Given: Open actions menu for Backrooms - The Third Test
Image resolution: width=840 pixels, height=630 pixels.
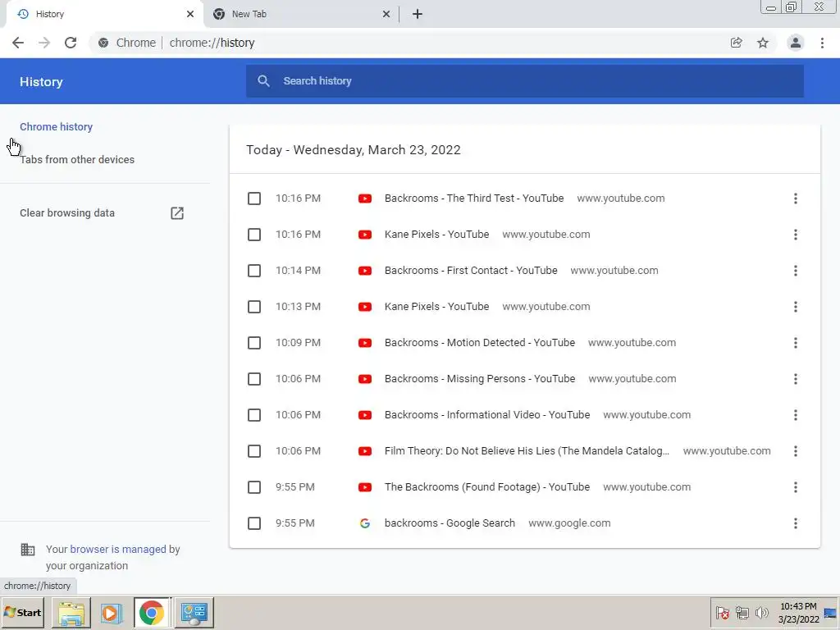Looking at the screenshot, I should 796,199.
